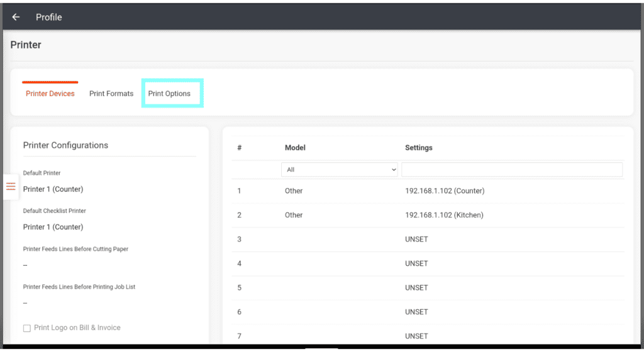Click the Settings column header
644x352 pixels.
418,148
